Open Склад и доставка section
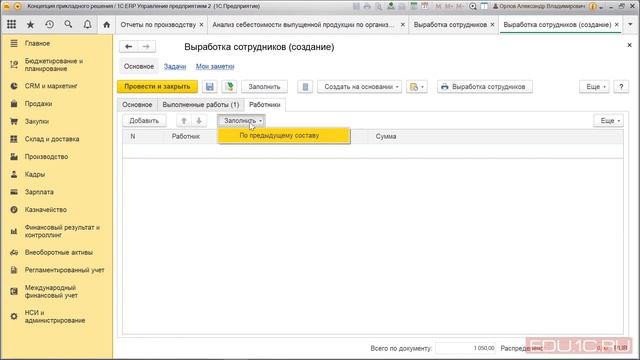640x360 pixels. [x=52, y=139]
